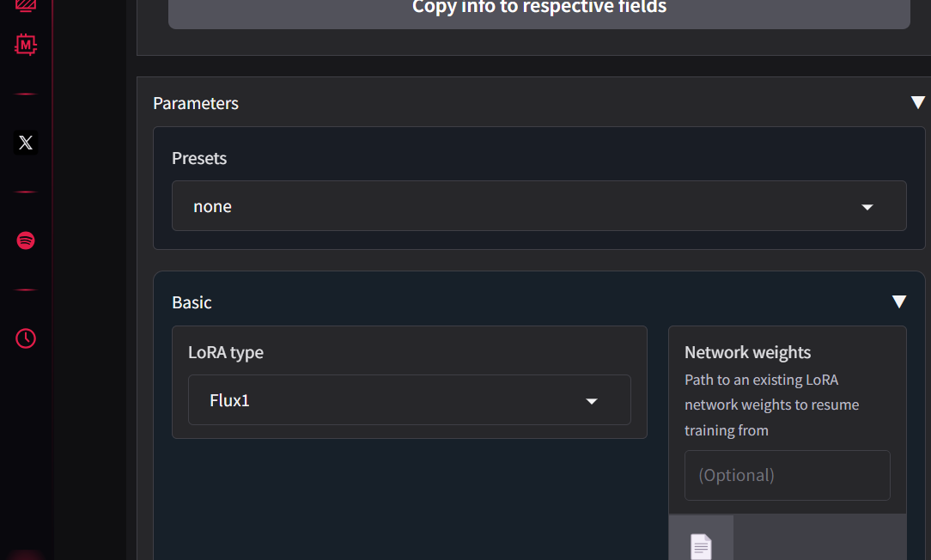Collapse the Basic section with its triangle
The height and width of the screenshot is (560, 931).
(898, 301)
